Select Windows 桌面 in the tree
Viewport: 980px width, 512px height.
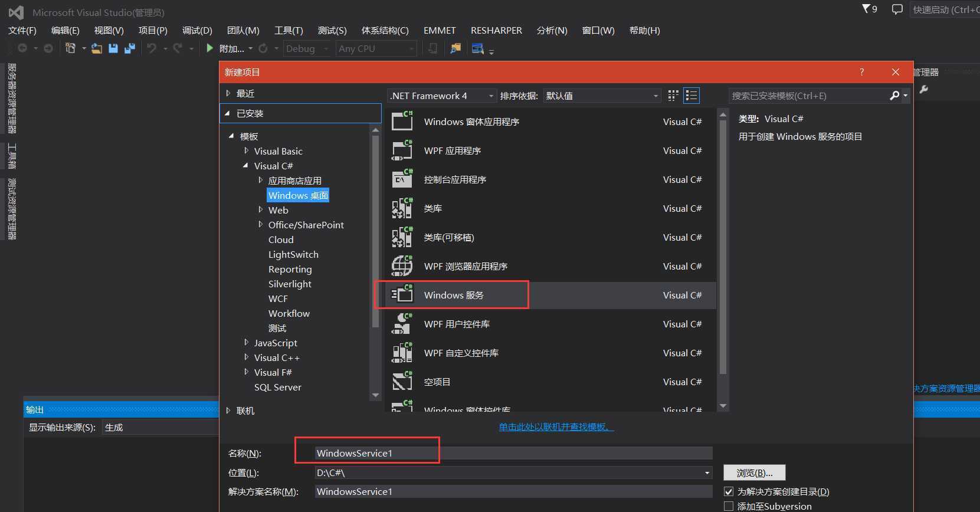[x=298, y=195]
